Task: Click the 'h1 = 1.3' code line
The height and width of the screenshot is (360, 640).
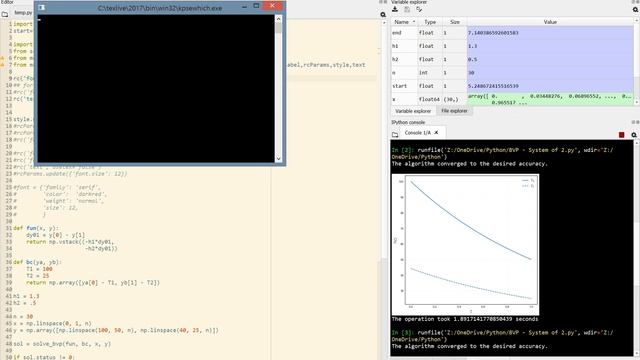Action: (x=26, y=296)
